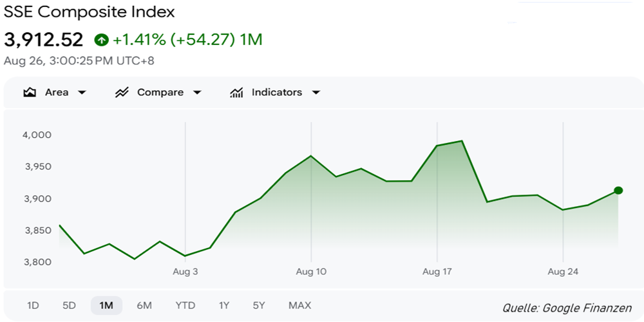Click the Aug 17 date label
The height and width of the screenshot is (322, 644).
(437, 272)
